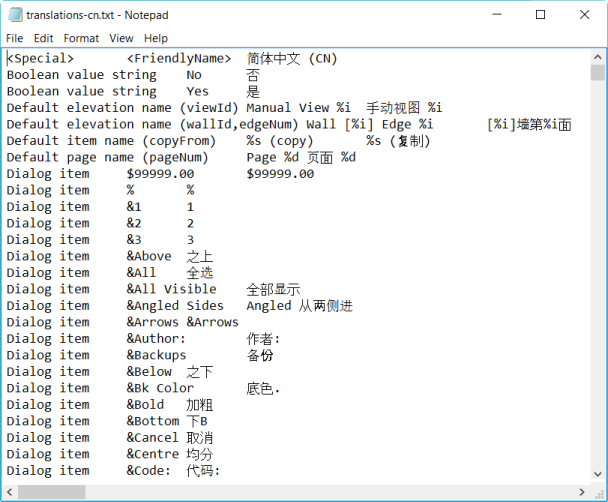Click the text '&Bold'
608x502 pixels.
pyautogui.click(x=145, y=405)
